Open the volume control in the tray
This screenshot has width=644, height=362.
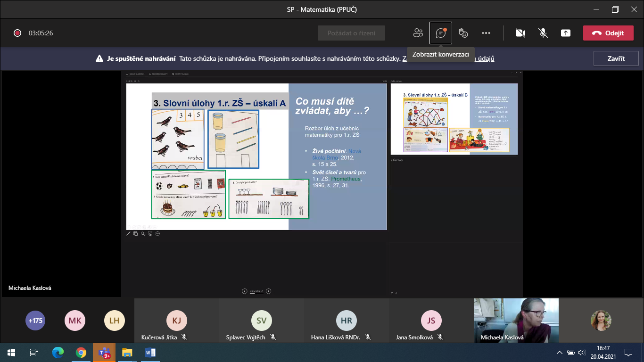(x=582, y=352)
